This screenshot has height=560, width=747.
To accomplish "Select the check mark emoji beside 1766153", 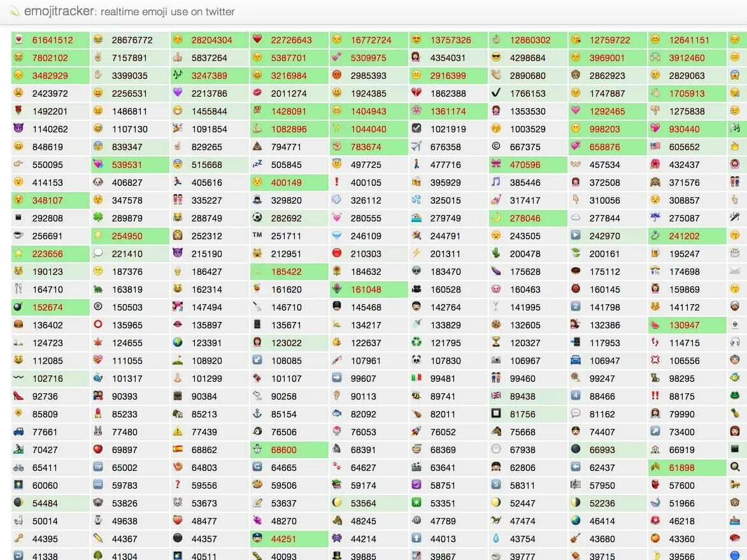I will (x=496, y=93).
